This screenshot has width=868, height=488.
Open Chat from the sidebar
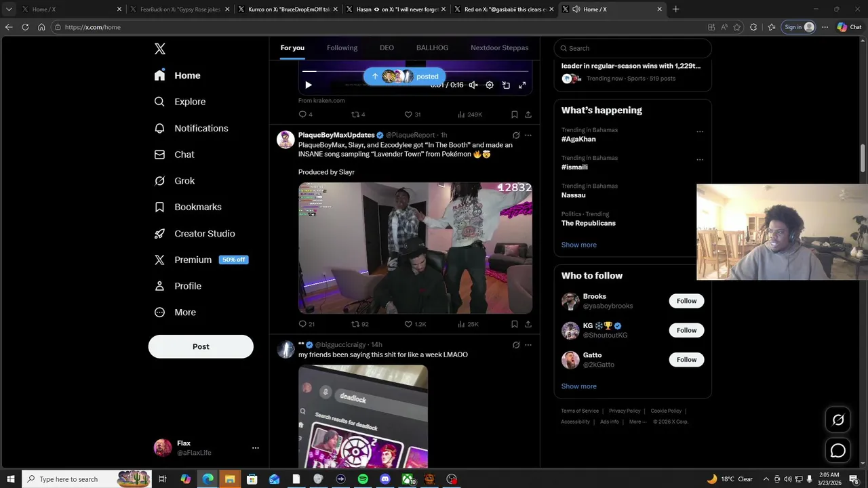(175, 155)
